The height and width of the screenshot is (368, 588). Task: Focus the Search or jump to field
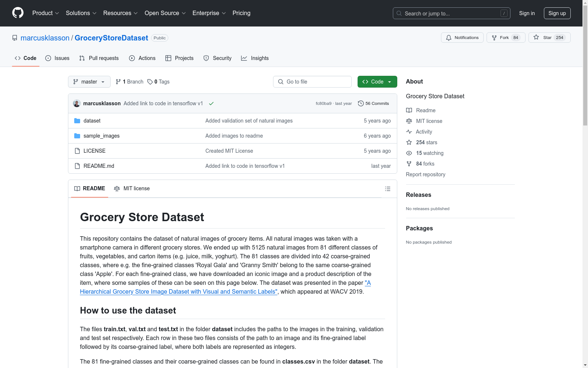point(452,13)
